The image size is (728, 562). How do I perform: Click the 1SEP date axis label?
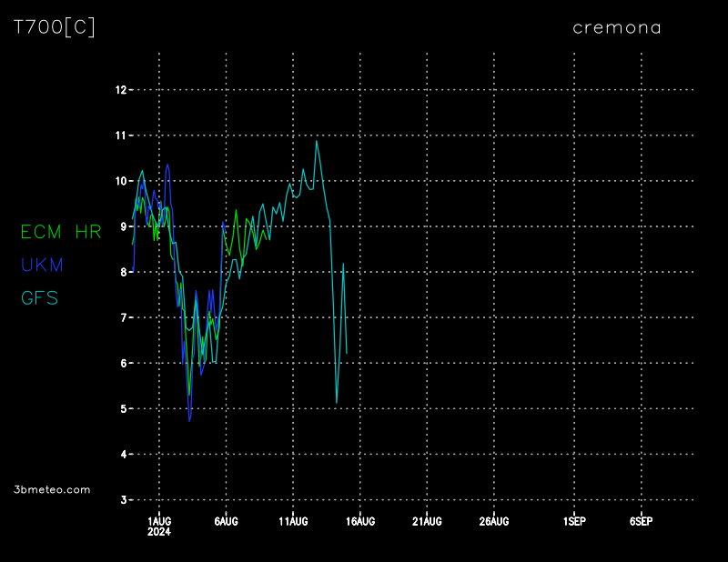click(x=574, y=521)
